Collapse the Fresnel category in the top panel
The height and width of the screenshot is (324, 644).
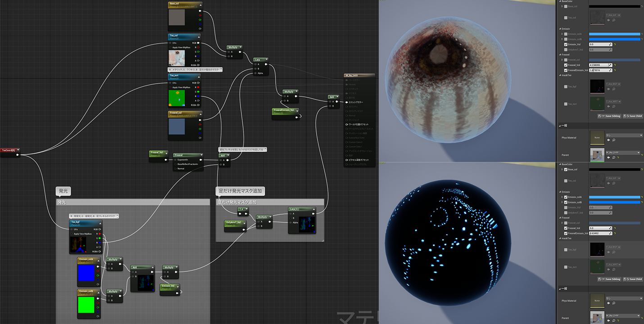pos(560,55)
